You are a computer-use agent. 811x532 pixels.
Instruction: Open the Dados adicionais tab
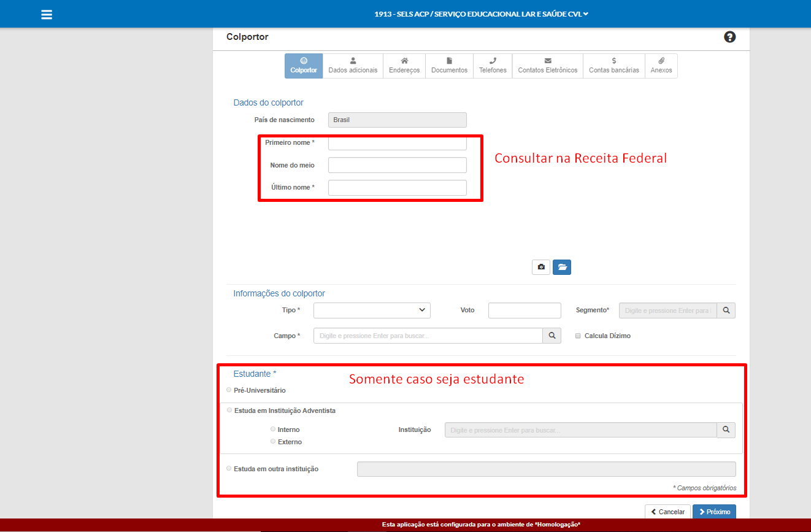point(353,66)
